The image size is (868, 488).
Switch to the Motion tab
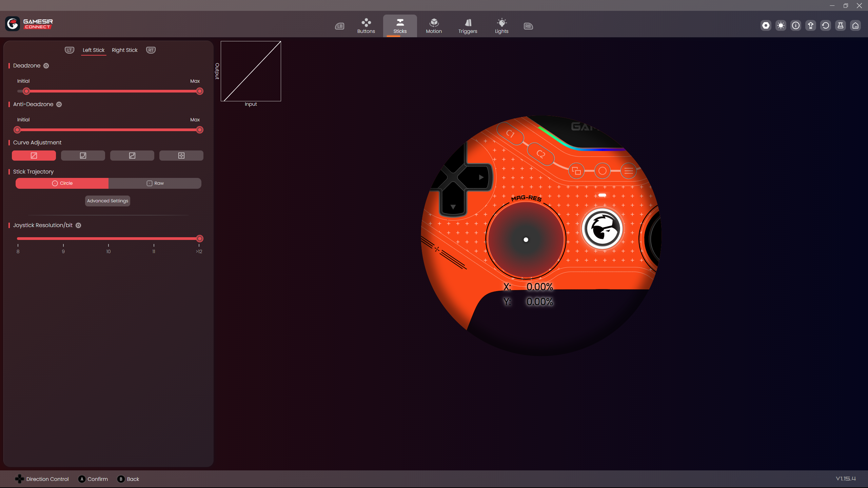point(434,26)
